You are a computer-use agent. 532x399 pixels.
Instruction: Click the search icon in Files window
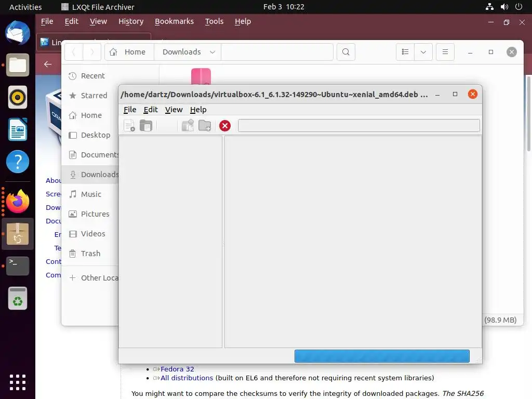click(x=345, y=52)
